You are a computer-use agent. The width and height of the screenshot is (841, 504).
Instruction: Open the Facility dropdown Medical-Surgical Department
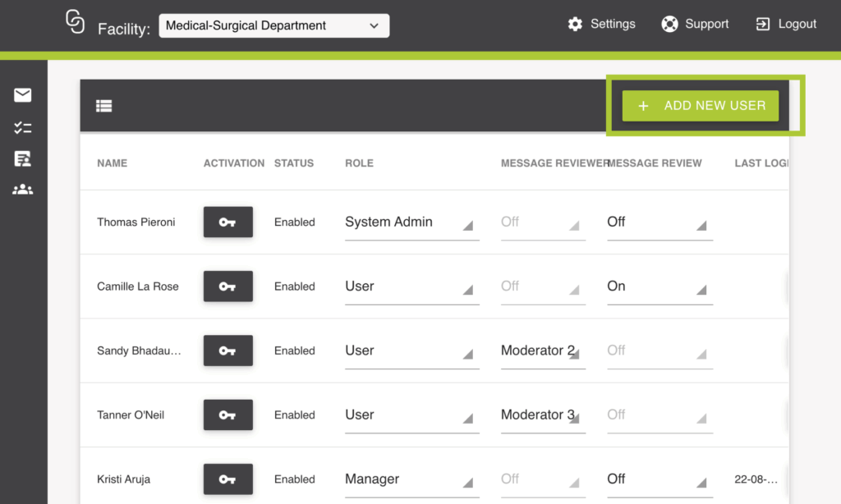[273, 25]
